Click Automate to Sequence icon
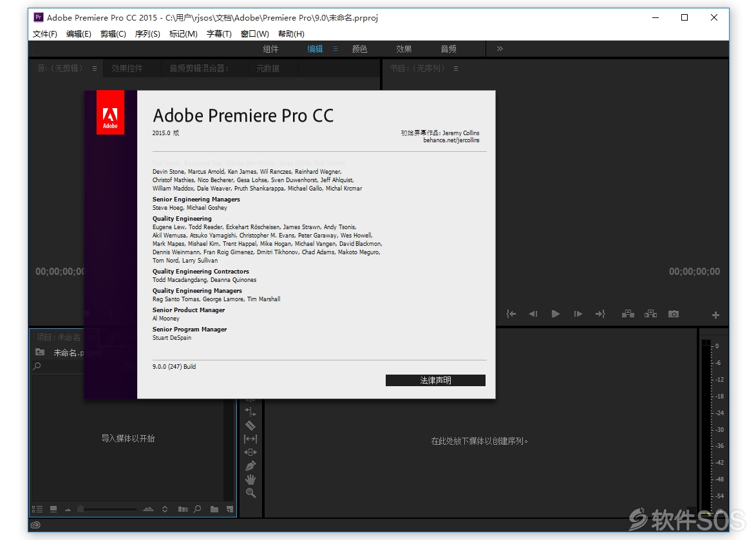Viewport: 756px width, 540px height. [x=184, y=509]
